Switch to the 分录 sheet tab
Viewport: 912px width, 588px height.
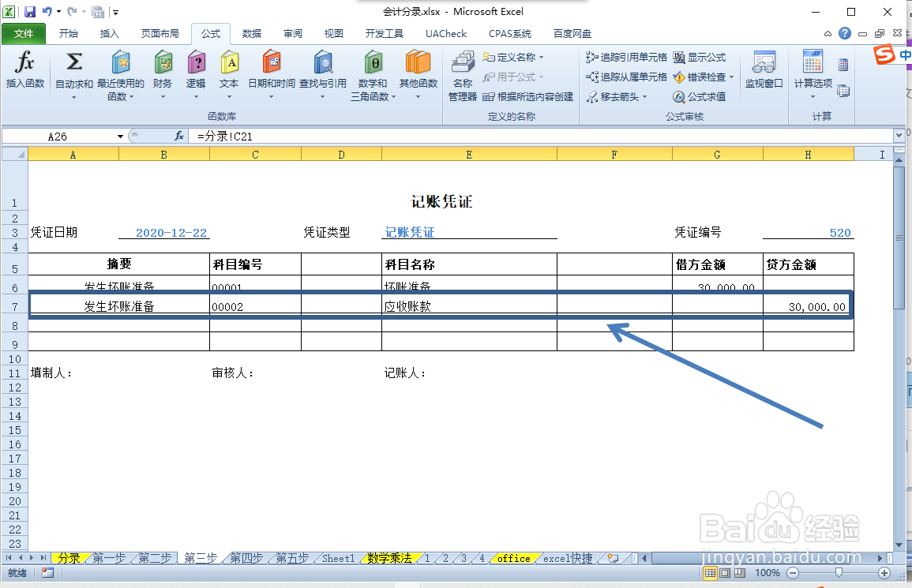[x=69, y=558]
